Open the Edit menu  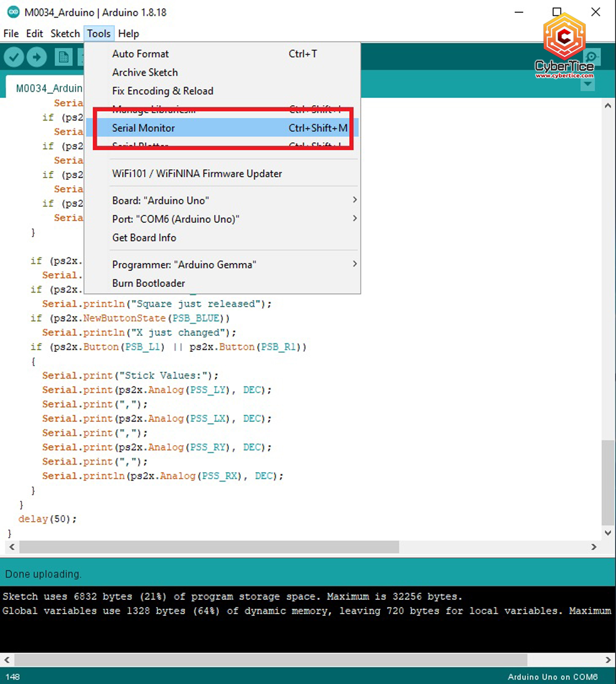point(34,34)
